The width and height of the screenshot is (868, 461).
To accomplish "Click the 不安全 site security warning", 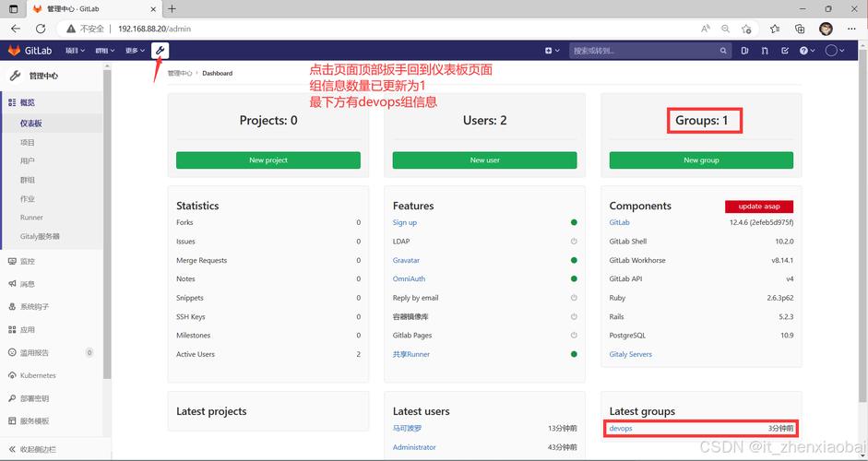I will click(87, 29).
